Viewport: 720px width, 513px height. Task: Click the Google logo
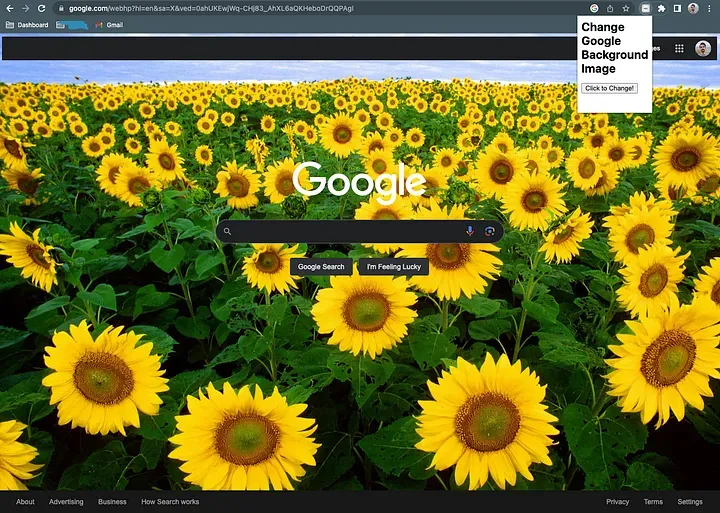pyautogui.click(x=359, y=182)
